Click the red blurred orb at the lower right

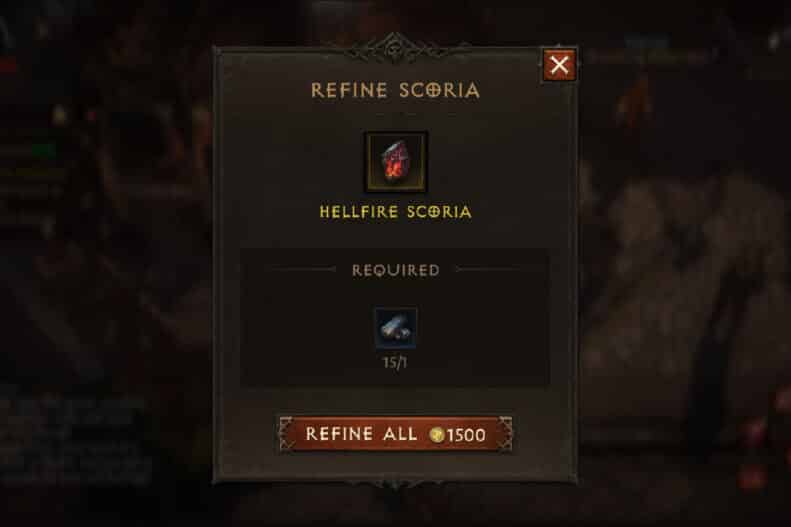(754, 477)
